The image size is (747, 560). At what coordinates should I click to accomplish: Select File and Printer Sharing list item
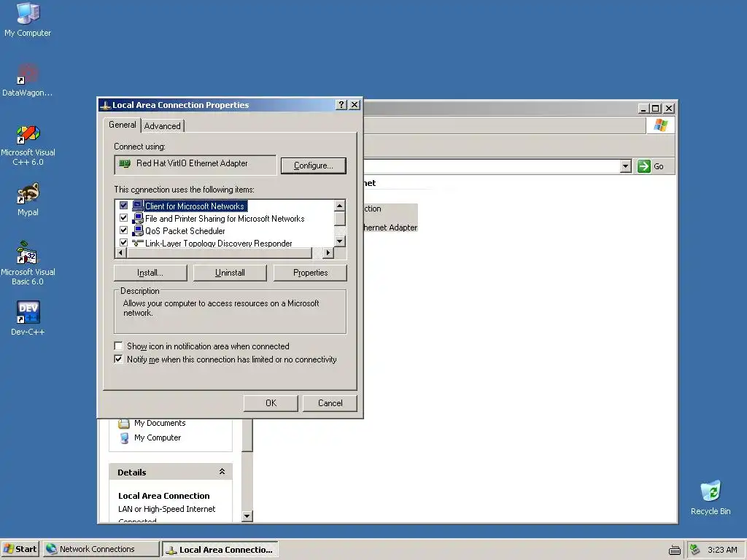click(x=225, y=219)
